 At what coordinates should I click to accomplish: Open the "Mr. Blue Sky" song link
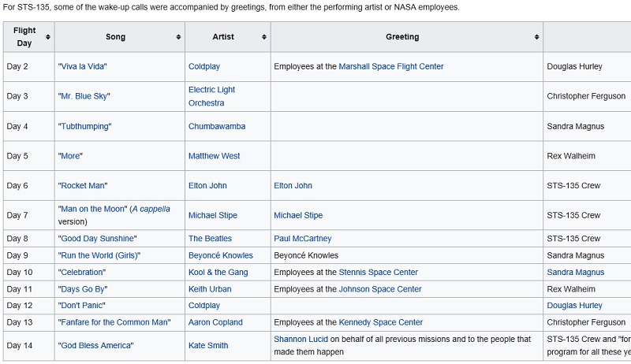coord(84,96)
